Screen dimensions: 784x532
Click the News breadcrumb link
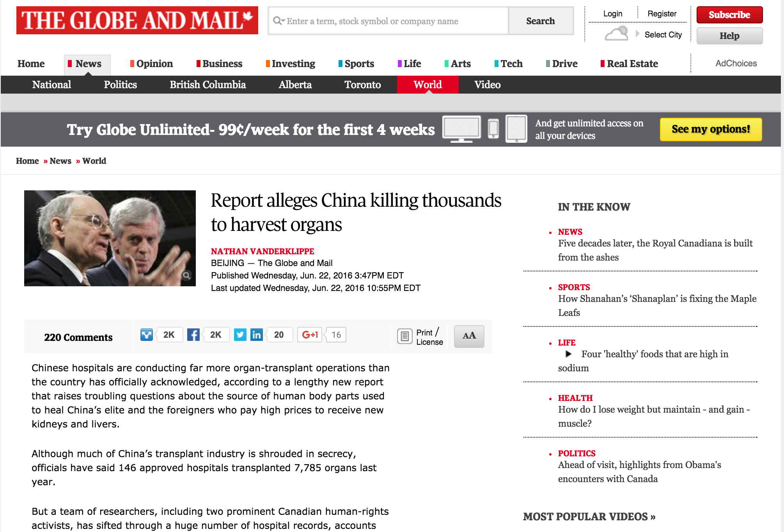coord(60,161)
